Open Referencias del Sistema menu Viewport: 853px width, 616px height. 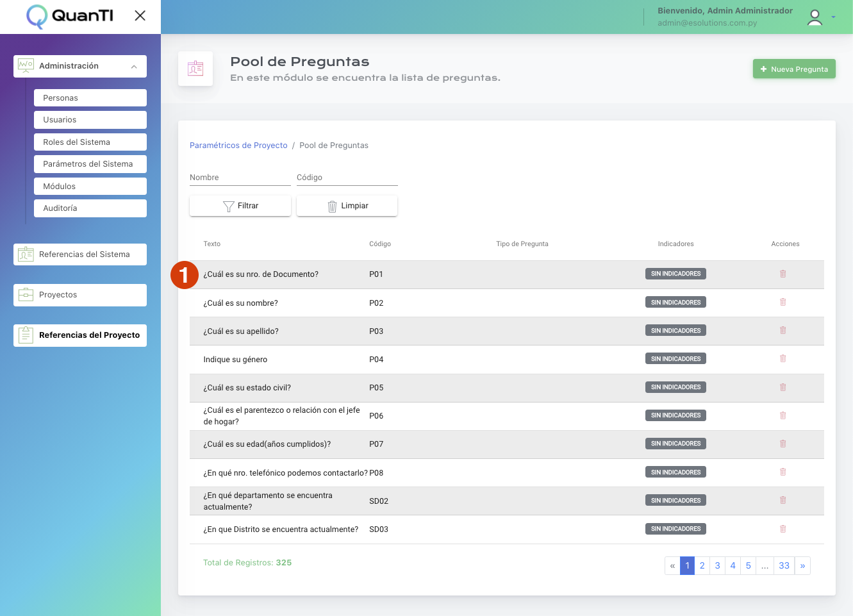click(80, 254)
